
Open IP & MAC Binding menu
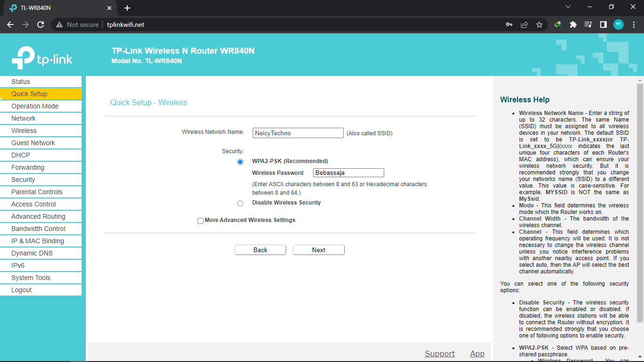click(x=41, y=241)
